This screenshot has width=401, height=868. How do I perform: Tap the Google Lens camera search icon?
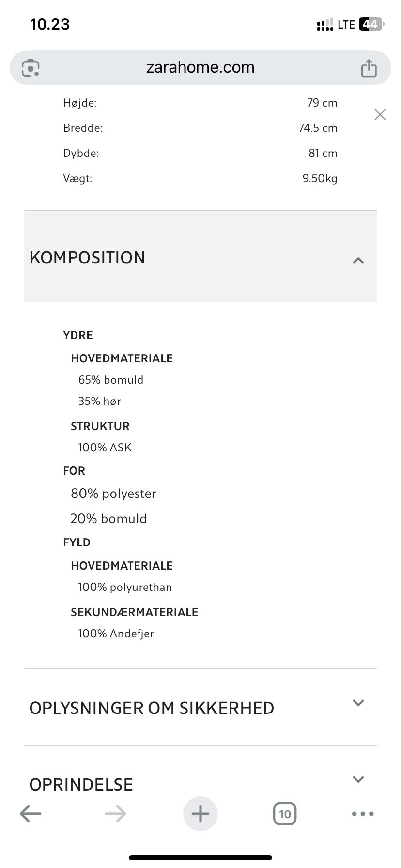pyautogui.click(x=31, y=68)
